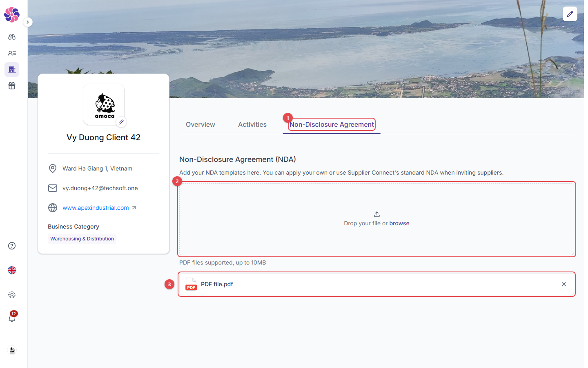The height and width of the screenshot is (368, 588).
Task: Open the PDF file.pdf entry
Action: point(376,284)
